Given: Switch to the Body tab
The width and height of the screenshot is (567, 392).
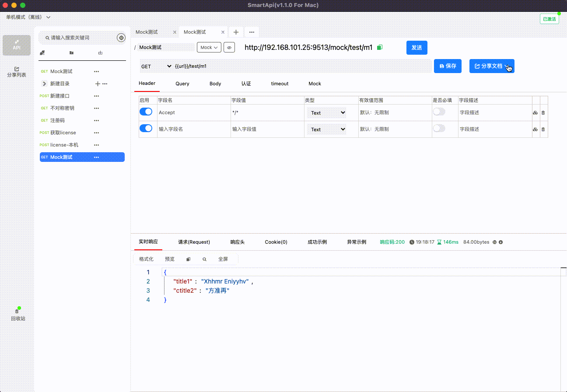Looking at the screenshot, I should 215,84.
